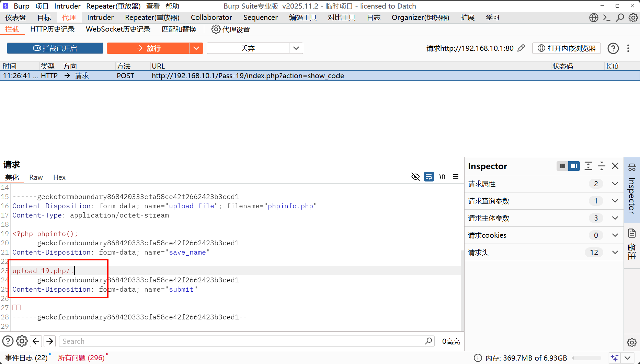The image size is (640, 364).
Task: Open the Burp browser globe icon in toolbar
Action: click(594, 17)
